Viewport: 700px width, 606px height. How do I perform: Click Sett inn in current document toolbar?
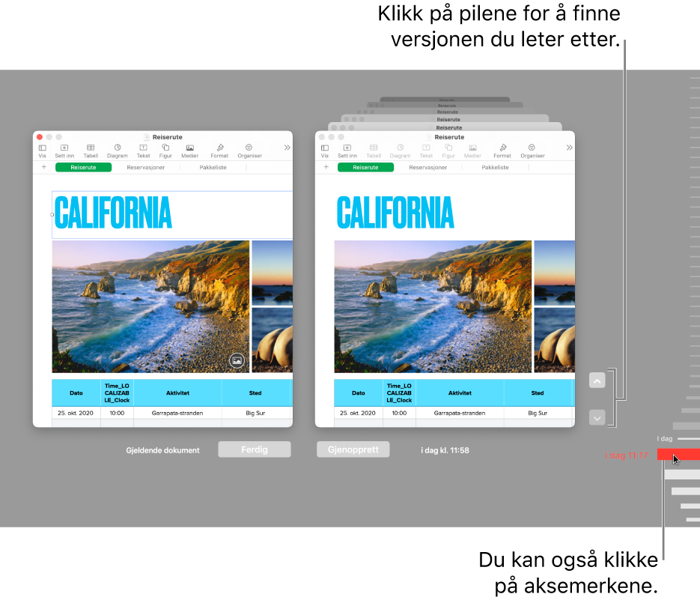[64, 151]
